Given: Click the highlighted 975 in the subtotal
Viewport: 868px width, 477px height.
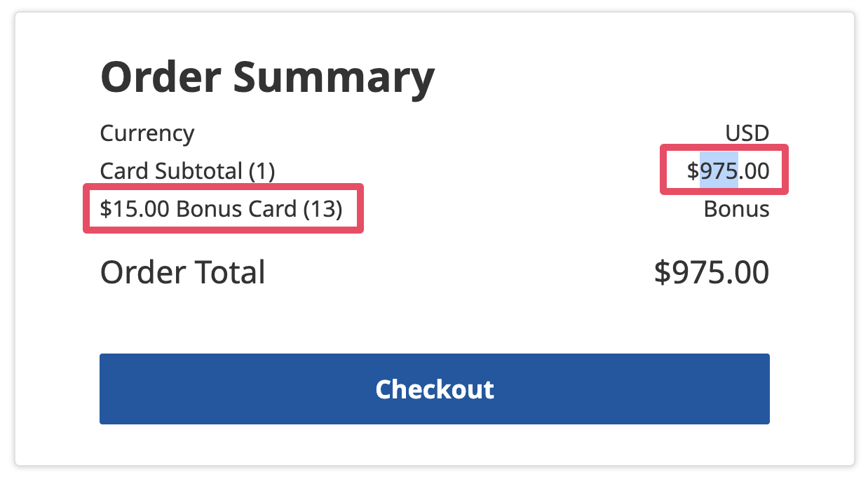Looking at the screenshot, I should (719, 170).
